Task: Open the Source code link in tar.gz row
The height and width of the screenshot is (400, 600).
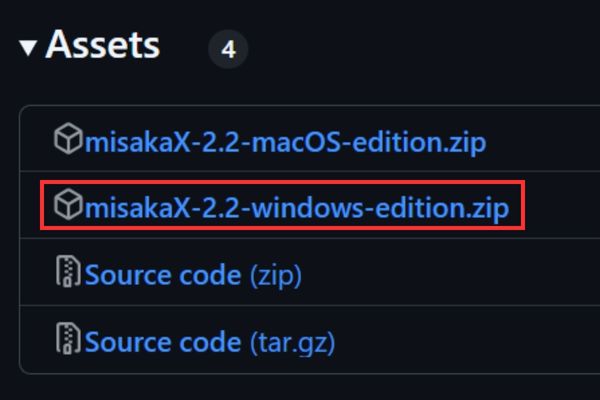Action: [163, 342]
